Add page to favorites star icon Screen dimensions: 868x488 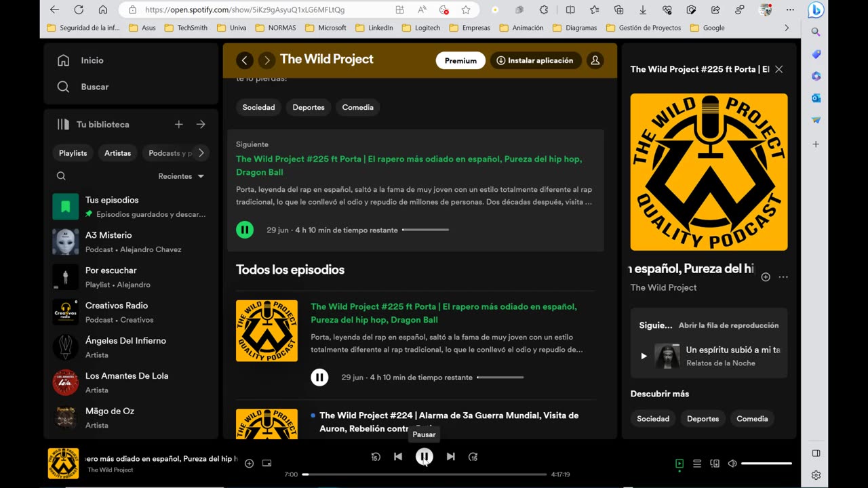click(466, 9)
